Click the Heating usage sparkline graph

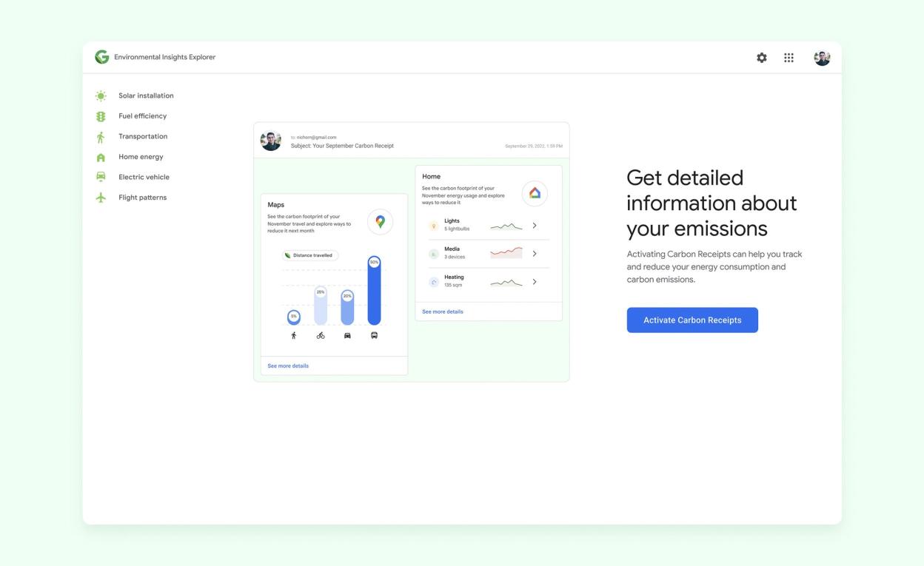506,282
